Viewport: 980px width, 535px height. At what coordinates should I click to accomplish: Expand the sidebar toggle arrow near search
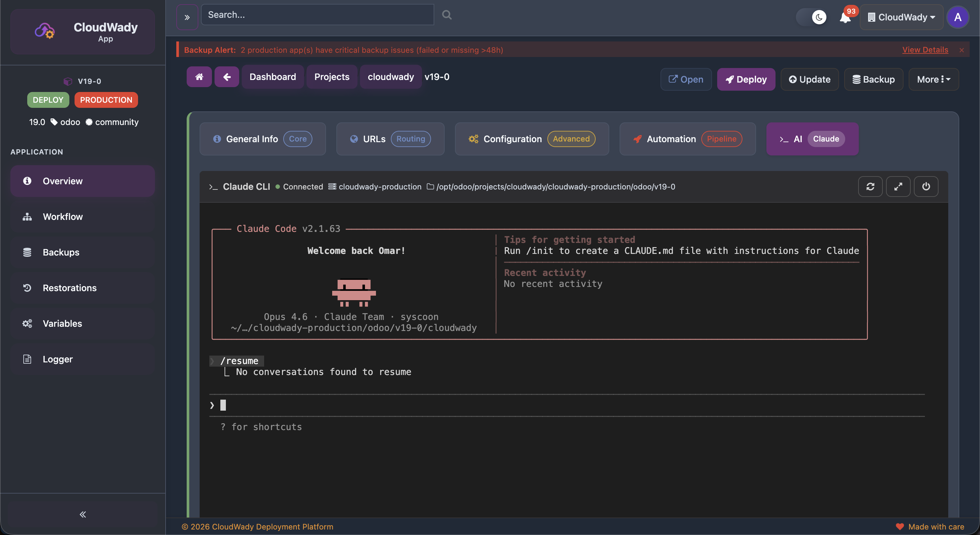tap(187, 16)
